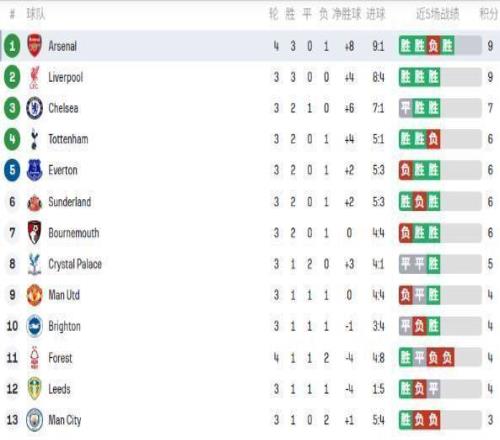Screen dimensions: 500x440
Task: Open the Leeds team name link
Action: pyautogui.click(x=59, y=389)
